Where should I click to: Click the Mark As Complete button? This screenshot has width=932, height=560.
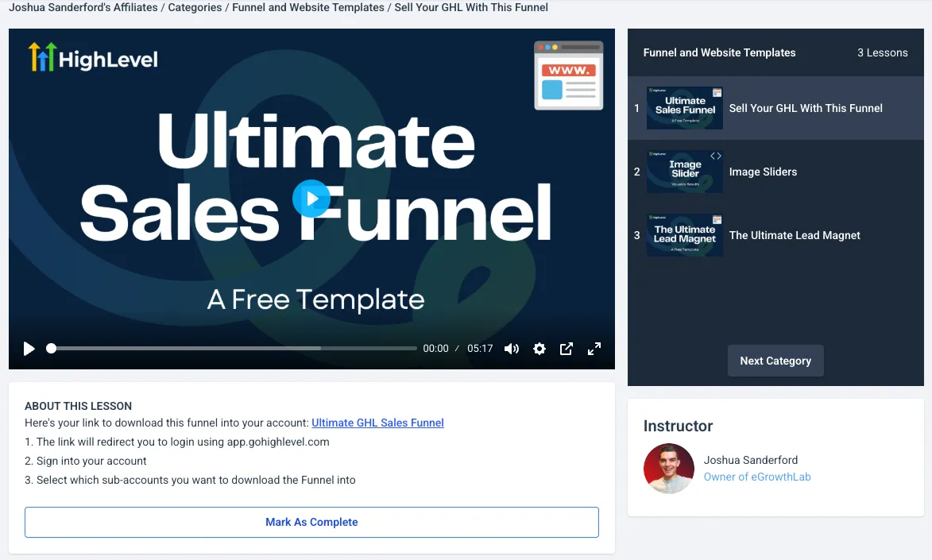311,522
